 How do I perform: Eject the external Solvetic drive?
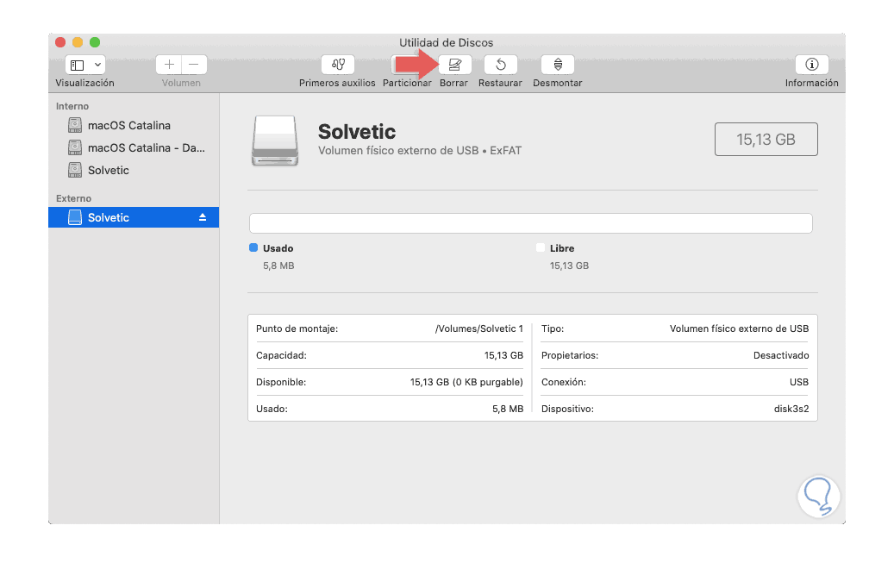click(x=203, y=217)
